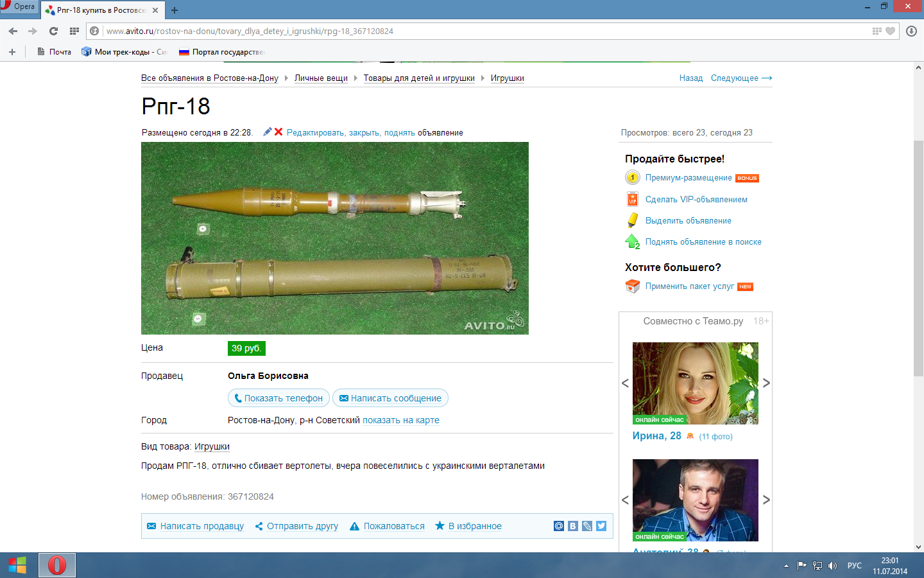Open the Speed Dial grid
The height and width of the screenshot is (578, 924).
(x=74, y=31)
